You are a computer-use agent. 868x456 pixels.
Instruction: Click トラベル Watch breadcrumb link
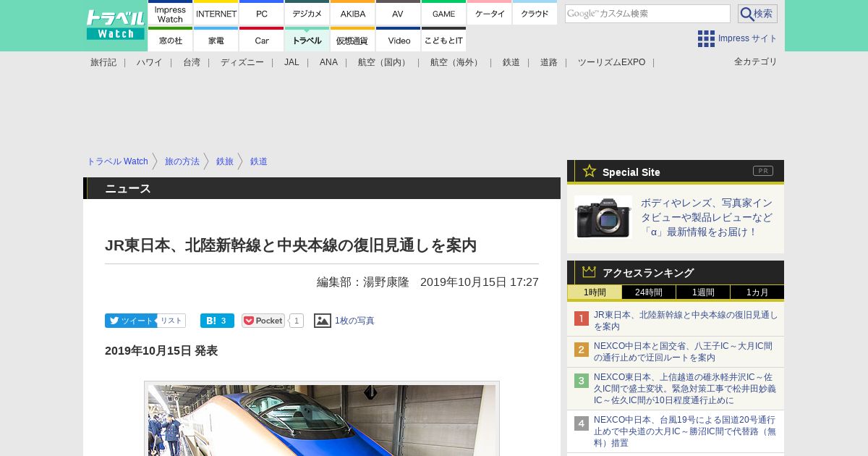click(x=117, y=161)
